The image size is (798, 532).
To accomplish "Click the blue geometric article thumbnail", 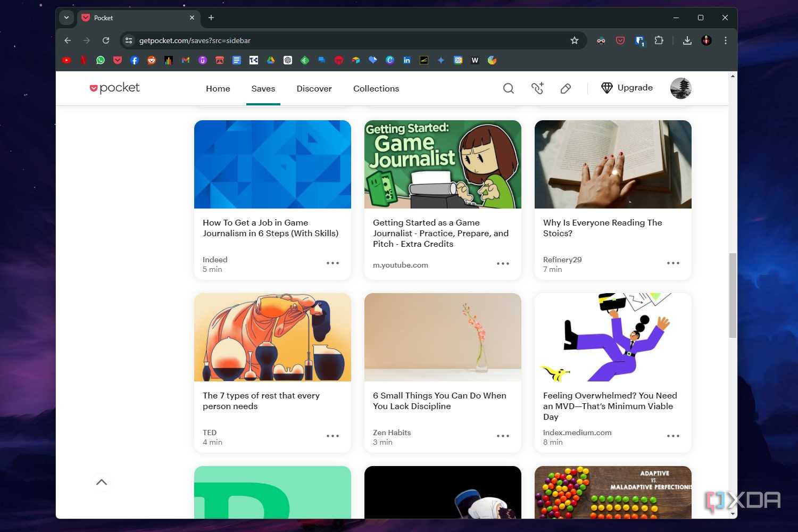I will (272, 164).
